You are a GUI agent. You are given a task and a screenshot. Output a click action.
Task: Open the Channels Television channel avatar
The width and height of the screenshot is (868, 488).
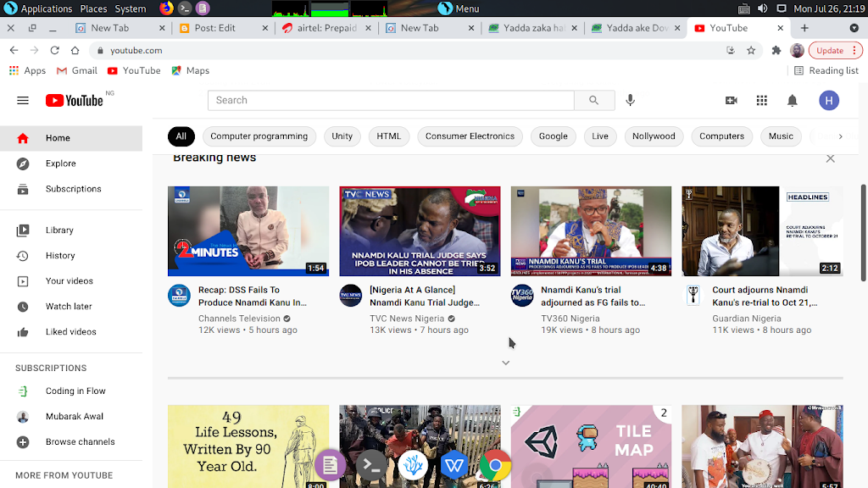point(180,296)
